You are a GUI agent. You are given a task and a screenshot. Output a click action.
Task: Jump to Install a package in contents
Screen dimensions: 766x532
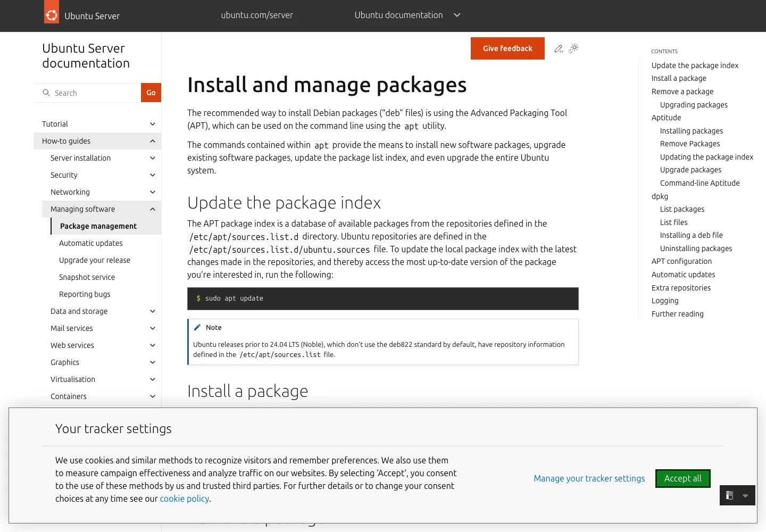tap(679, 78)
